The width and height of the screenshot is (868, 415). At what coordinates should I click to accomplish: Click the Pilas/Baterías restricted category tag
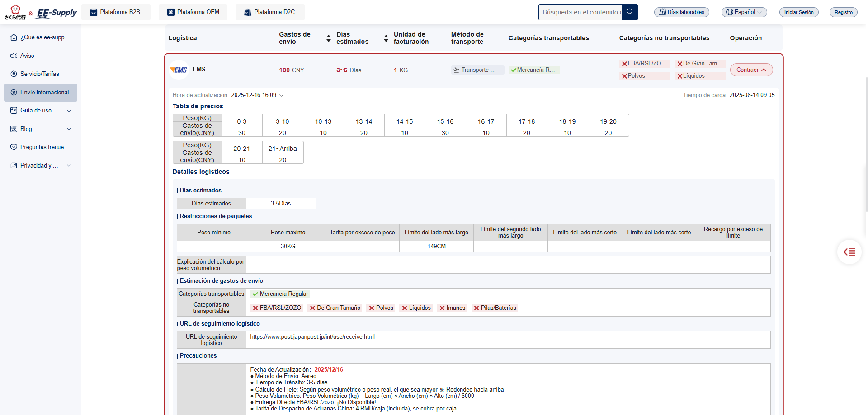[495, 308]
